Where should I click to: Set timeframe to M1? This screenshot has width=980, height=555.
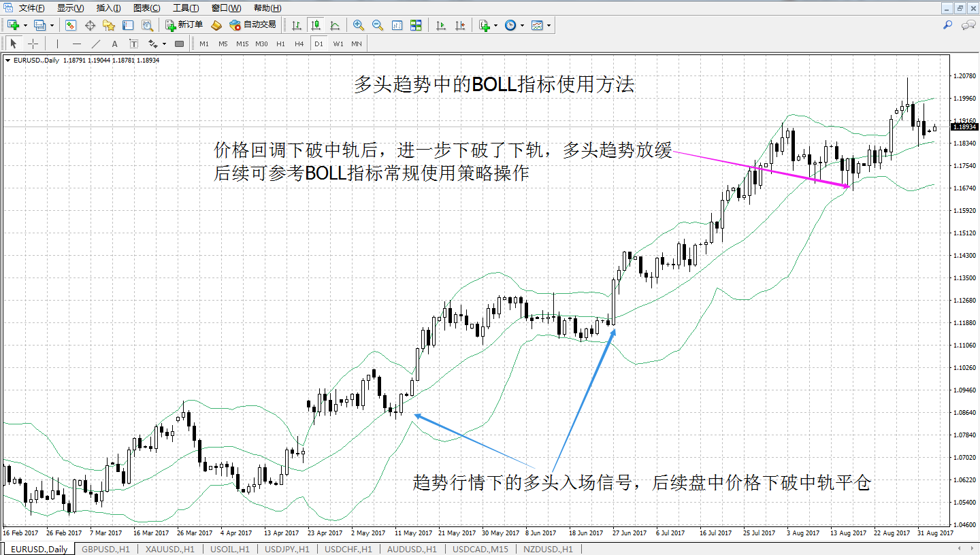point(204,44)
